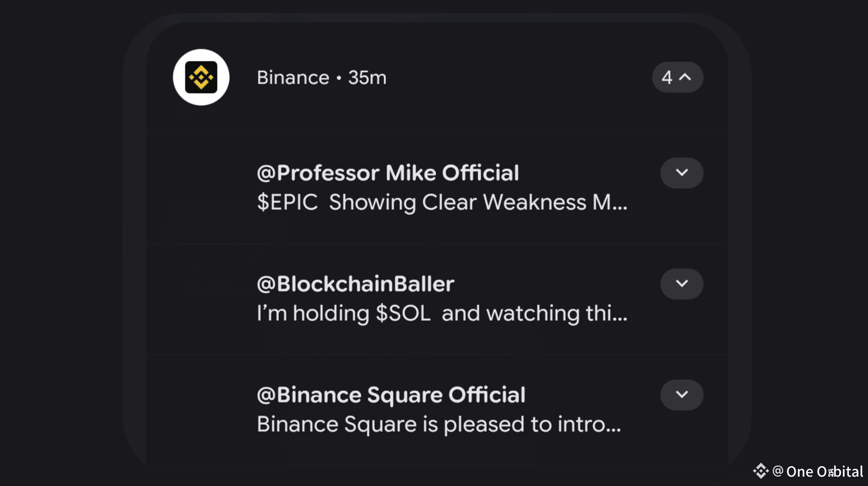Expand the Professor Mike Official notification chevron
Image resolution: width=868 pixels, height=486 pixels.
[x=682, y=173]
